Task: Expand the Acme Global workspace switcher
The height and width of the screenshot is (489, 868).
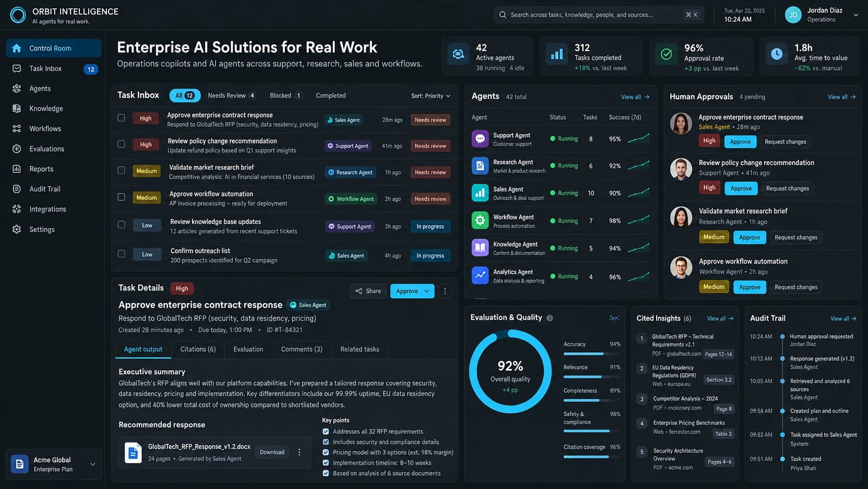Action: click(93, 465)
